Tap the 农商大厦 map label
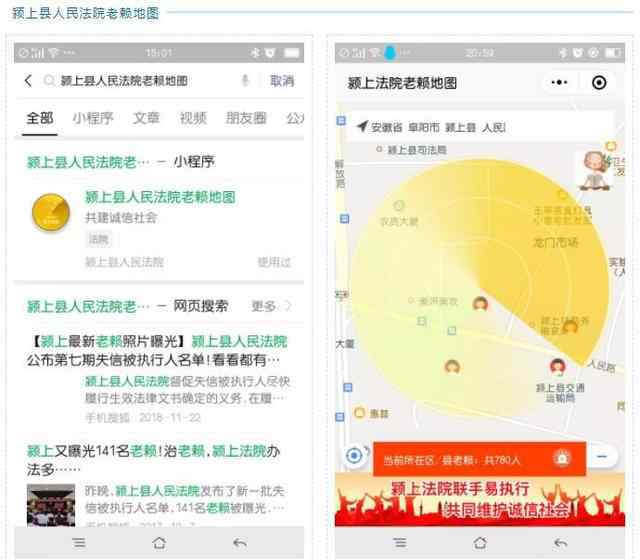The image size is (640, 560). point(399,222)
